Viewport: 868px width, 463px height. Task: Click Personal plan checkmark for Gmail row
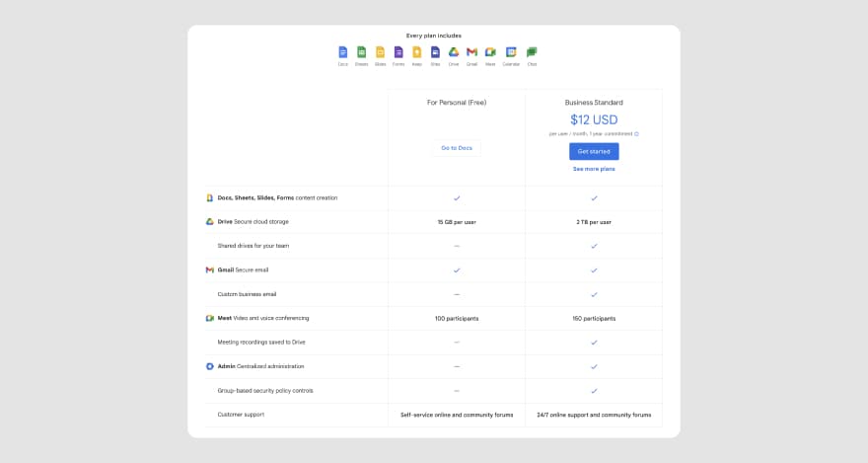[457, 270]
